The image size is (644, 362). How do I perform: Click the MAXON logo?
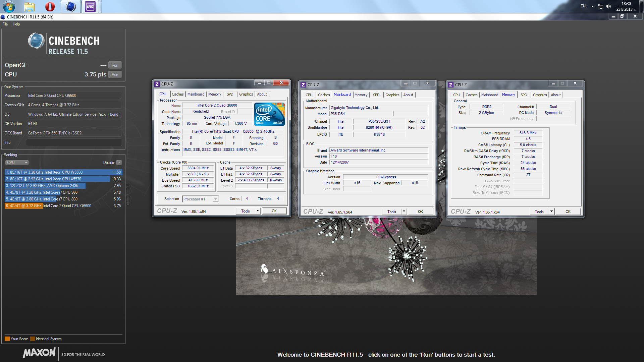click(x=39, y=353)
